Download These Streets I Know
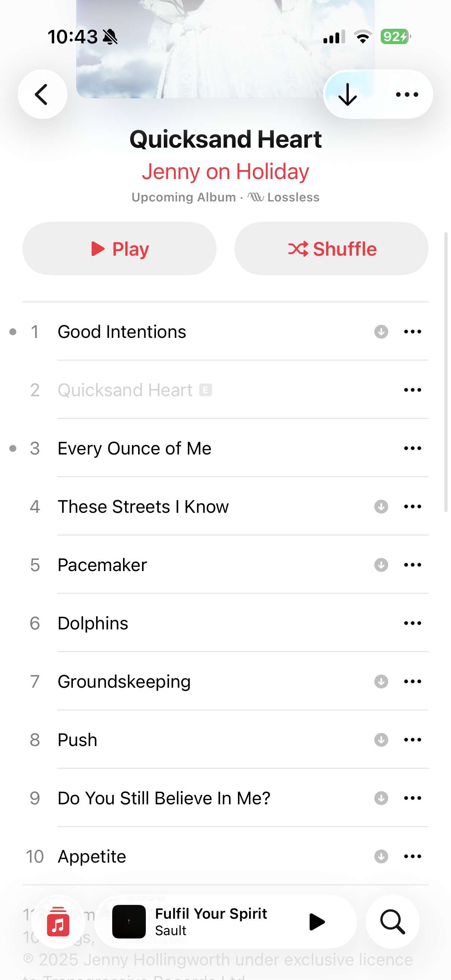 click(x=381, y=507)
